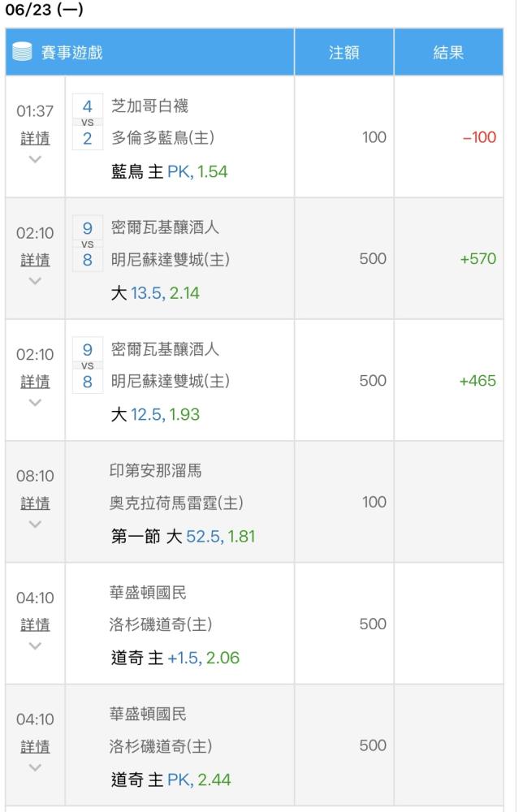This screenshot has width=523, height=812.
Task: Click the 注額 column header
Action: click(344, 52)
